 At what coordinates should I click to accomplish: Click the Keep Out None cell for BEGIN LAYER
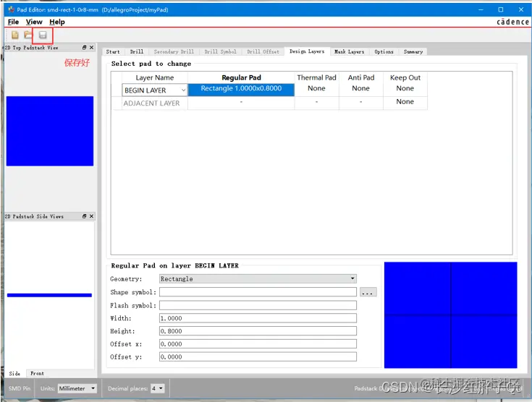coord(405,88)
